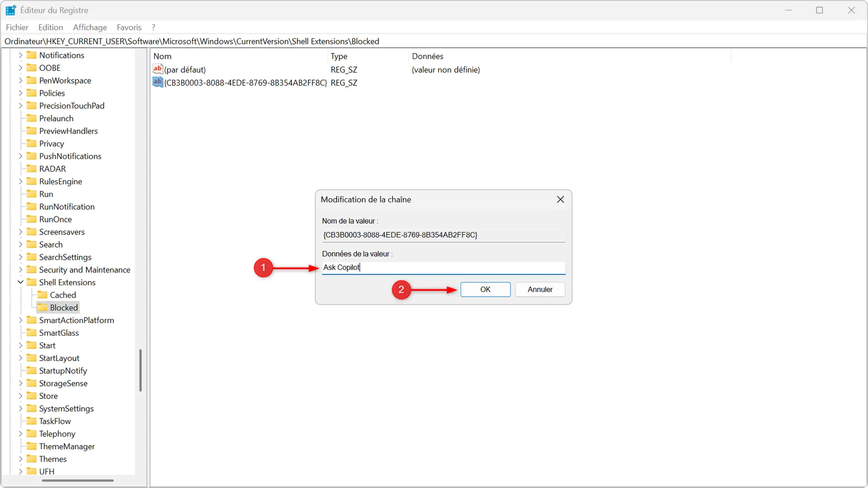
Task: Click the Start folder icon
Action: pyautogui.click(x=32, y=346)
